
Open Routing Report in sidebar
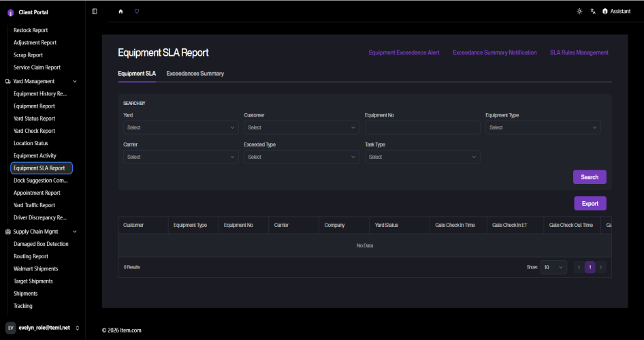point(31,257)
